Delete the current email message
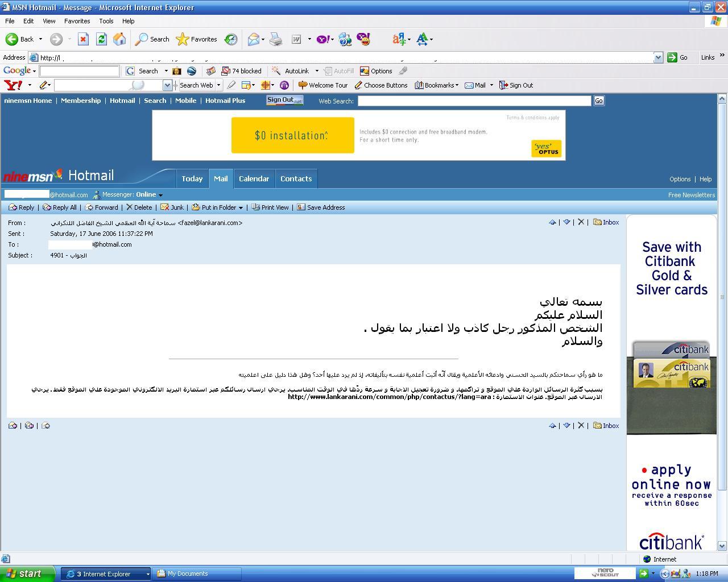Screen dimensions: 728x582 pos(139,207)
